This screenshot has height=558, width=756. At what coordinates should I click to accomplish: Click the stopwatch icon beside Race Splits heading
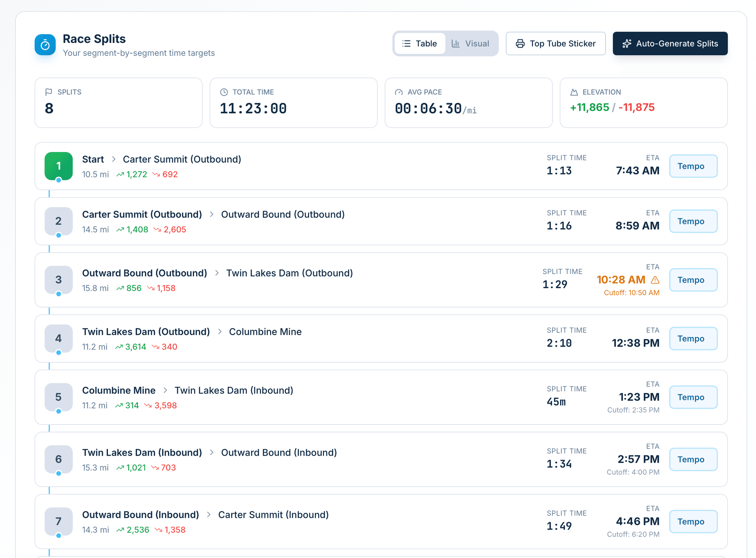point(45,44)
